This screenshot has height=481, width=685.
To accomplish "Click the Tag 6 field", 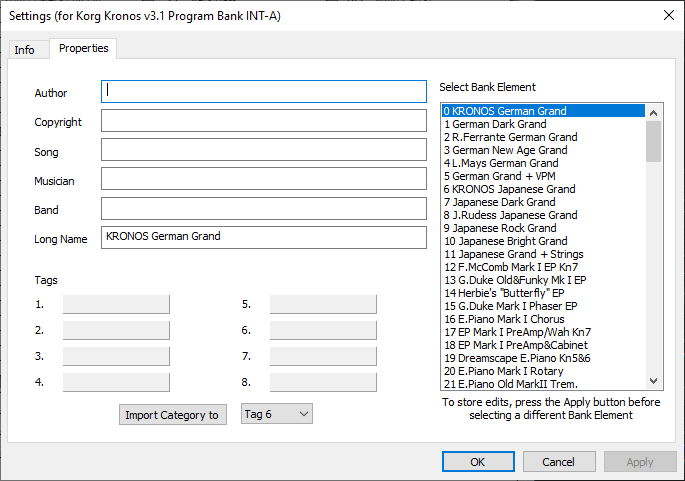I will [x=323, y=330].
